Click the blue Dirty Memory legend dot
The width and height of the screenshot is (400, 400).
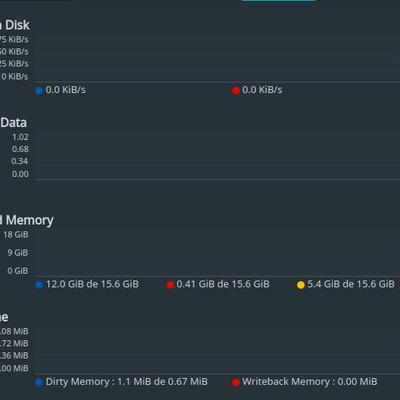pyautogui.click(x=39, y=382)
